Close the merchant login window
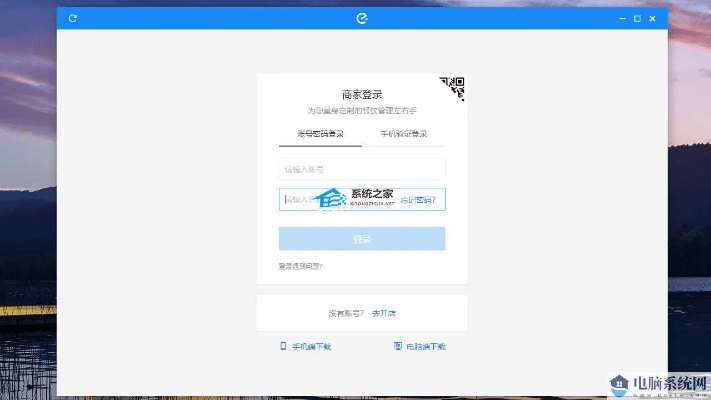711x400 pixels. [653, 18]
